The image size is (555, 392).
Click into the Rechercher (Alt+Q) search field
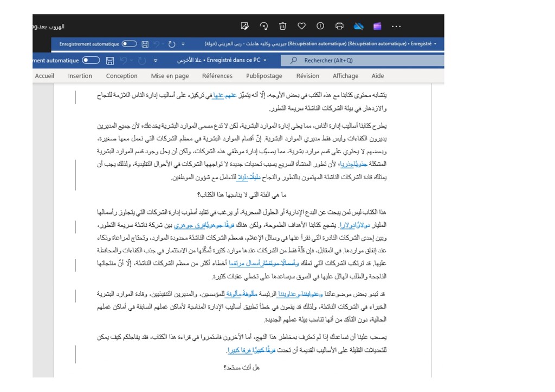tap(363, 61)
